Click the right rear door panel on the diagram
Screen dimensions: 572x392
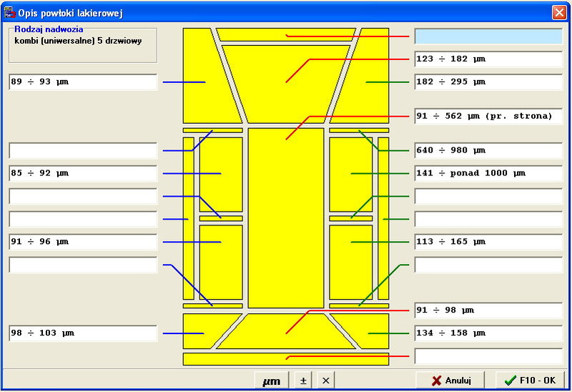tap(351, 263)
